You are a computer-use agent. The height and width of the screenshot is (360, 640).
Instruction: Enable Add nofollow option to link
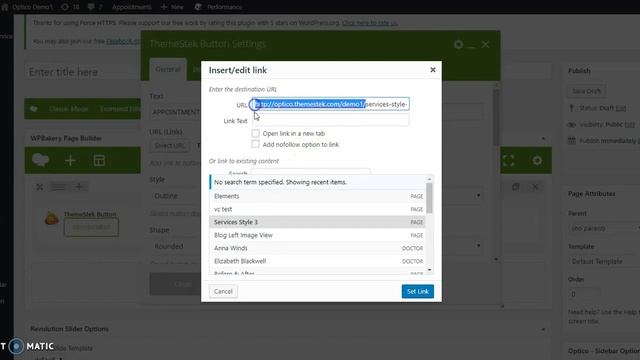[x=255, y=144]
